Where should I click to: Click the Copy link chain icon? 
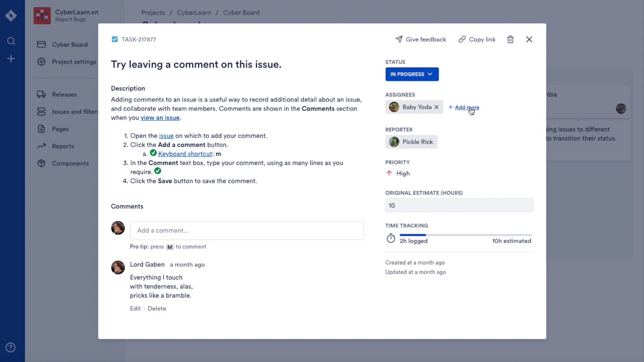(x=462, y=39)
